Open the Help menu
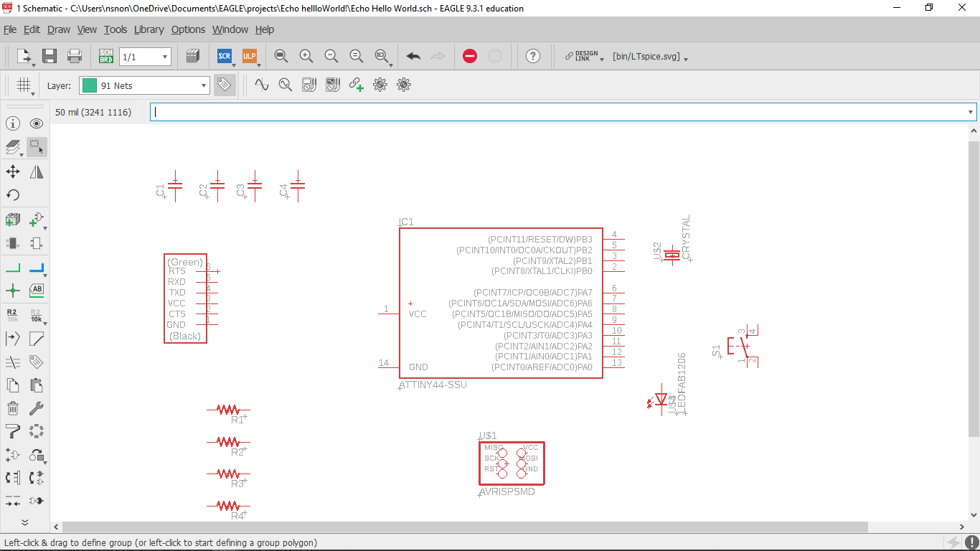The image size is (980, 551). (265, 29)
